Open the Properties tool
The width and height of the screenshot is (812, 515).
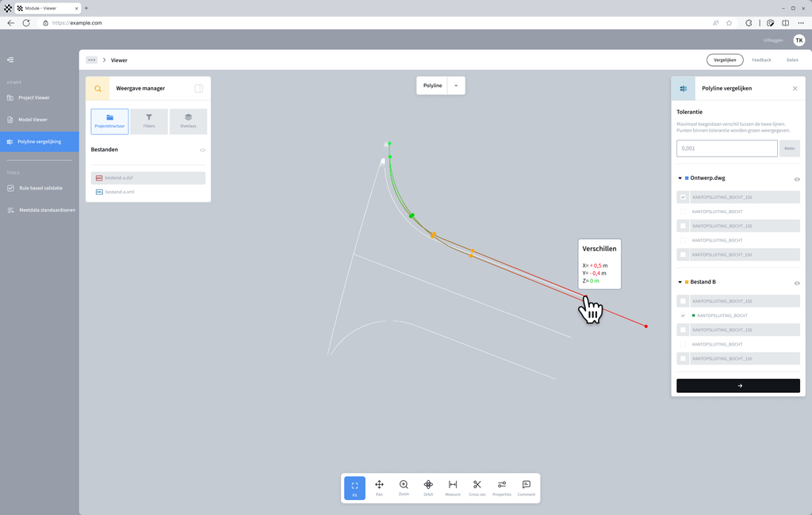pos(502,488)
